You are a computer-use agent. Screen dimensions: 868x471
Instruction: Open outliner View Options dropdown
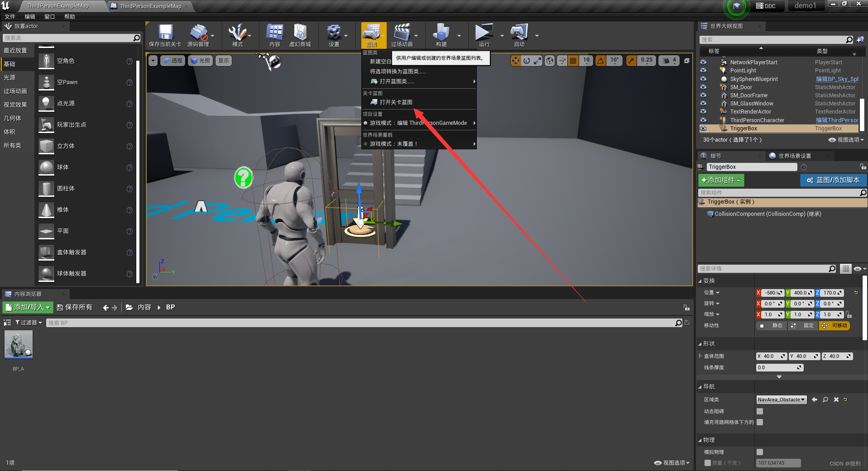(x=846, y=140)
